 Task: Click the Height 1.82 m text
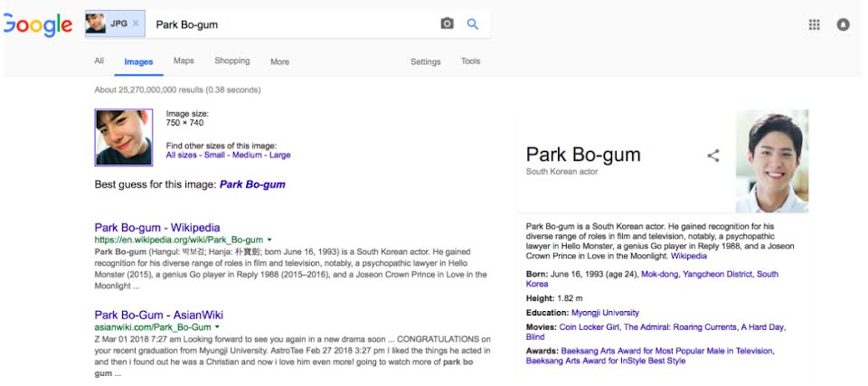pos(554,298)
